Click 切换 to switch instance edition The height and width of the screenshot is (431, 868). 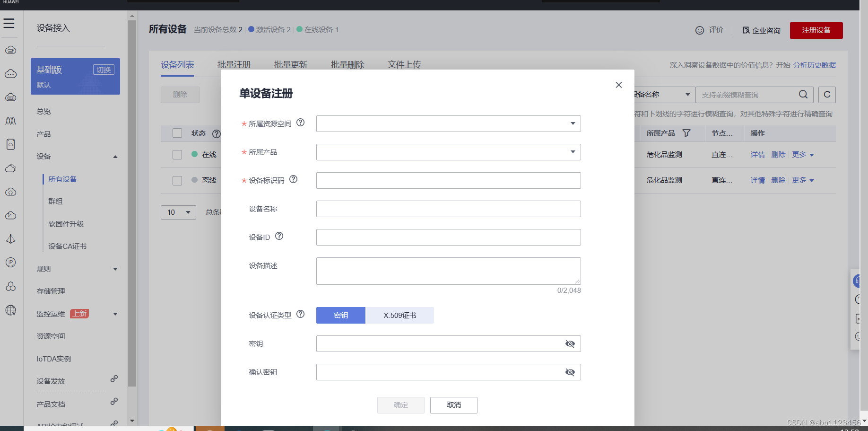pyautogui.click(x=104, y=70)
